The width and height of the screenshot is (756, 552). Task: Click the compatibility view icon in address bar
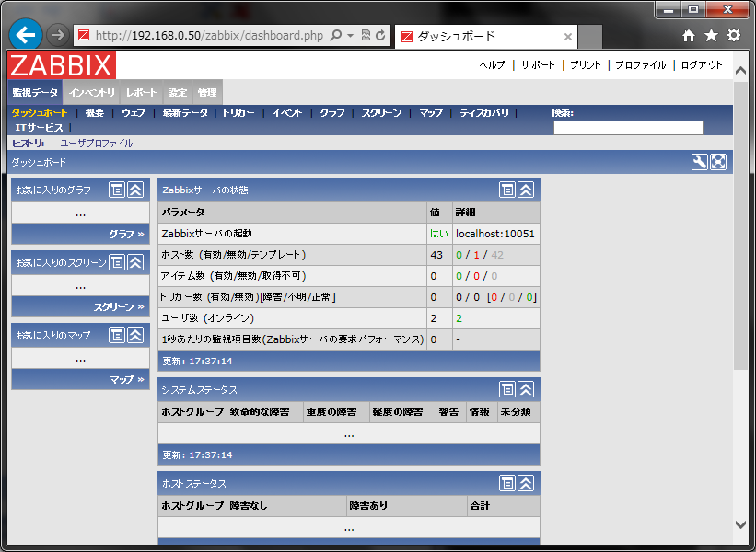(366, 35)
